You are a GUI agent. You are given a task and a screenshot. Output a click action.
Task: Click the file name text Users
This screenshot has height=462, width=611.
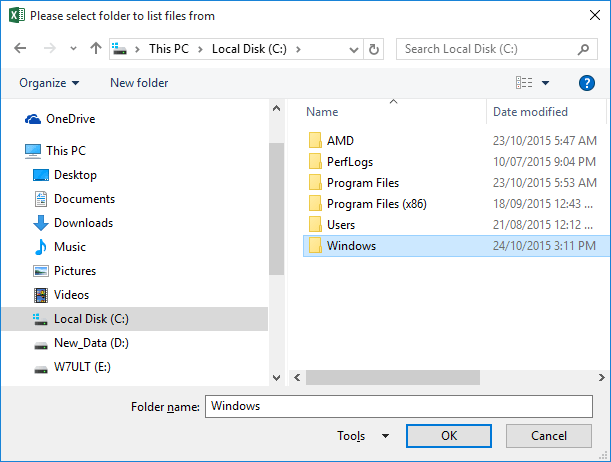point(341,225)
